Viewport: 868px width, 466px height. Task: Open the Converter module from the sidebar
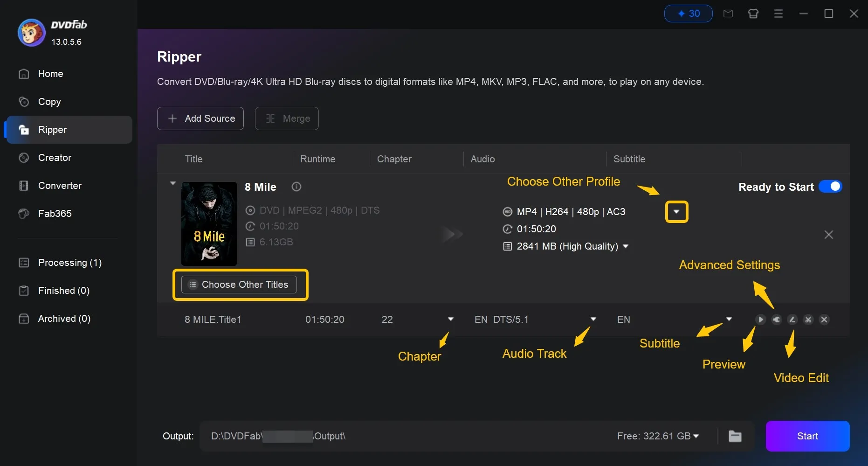point(59,186)
